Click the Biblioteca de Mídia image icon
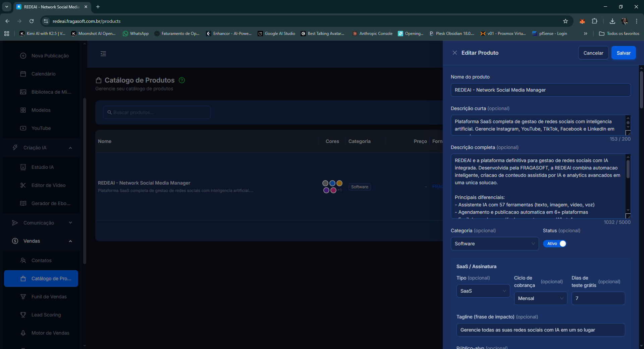 pos(23,92)
